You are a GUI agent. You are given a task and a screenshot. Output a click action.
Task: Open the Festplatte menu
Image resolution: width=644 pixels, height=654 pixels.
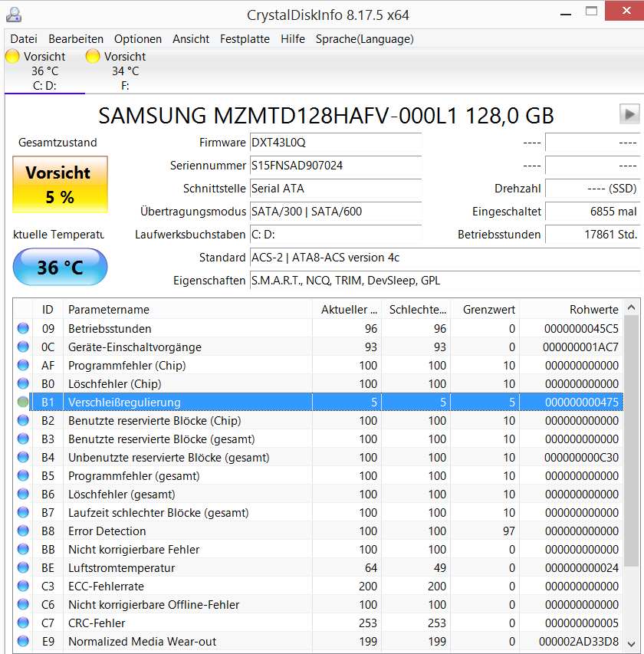pos(245,39)
